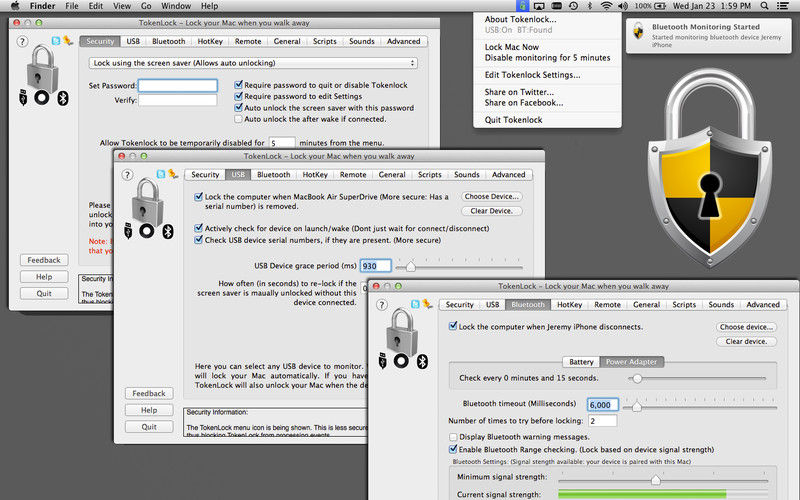Switch to HotKey tab in USB window
The width and height of the screenshot is (800, 500).
[315, 174]
